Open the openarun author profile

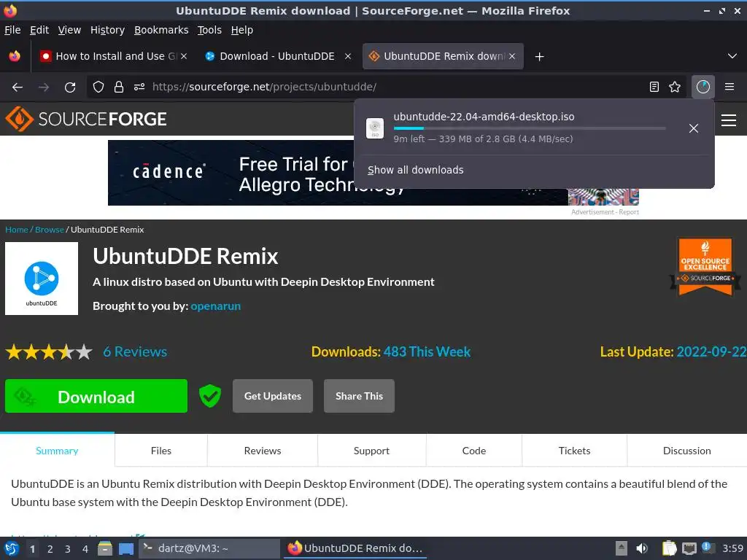[216, 306]
